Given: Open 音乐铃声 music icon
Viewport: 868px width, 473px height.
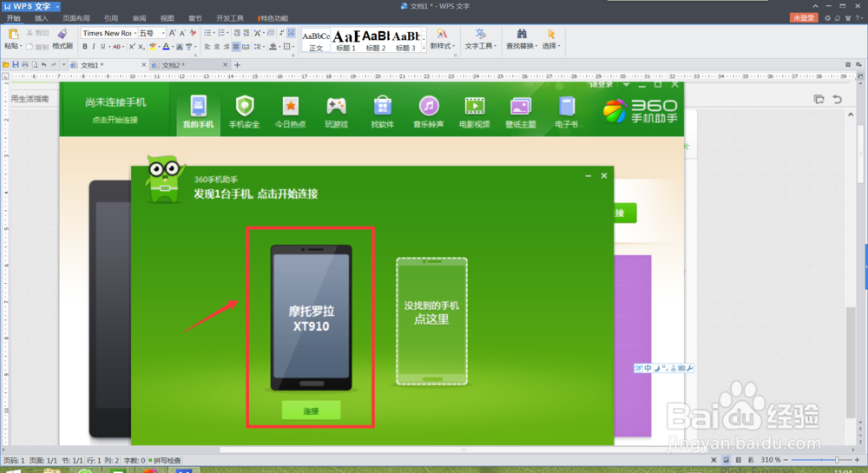Looking at the screenshot, I should click(x=429, y=112).
